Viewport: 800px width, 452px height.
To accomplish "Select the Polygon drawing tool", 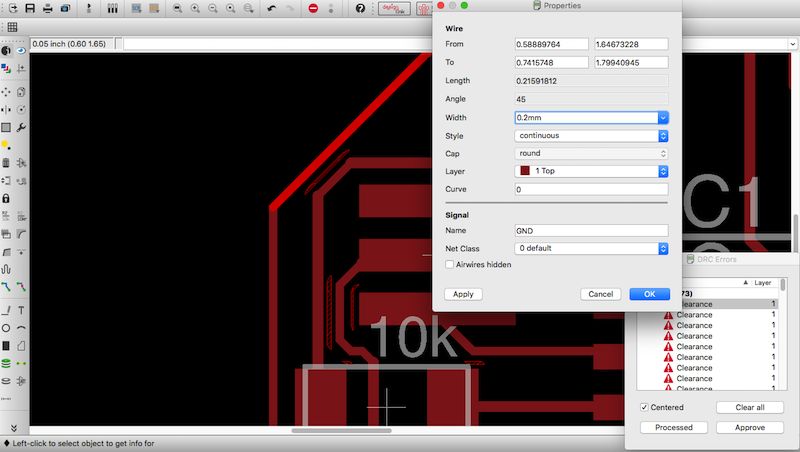I will point(21,346).
